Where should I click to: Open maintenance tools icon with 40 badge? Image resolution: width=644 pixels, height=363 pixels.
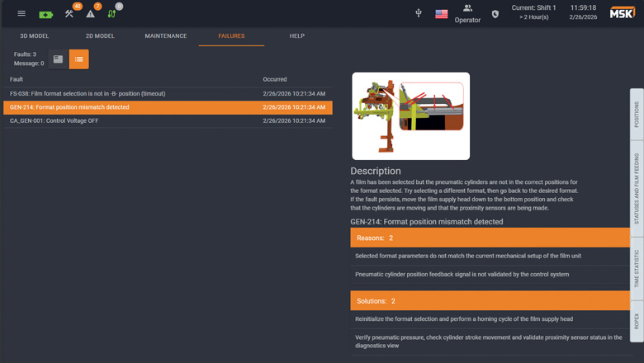point(69,13)
